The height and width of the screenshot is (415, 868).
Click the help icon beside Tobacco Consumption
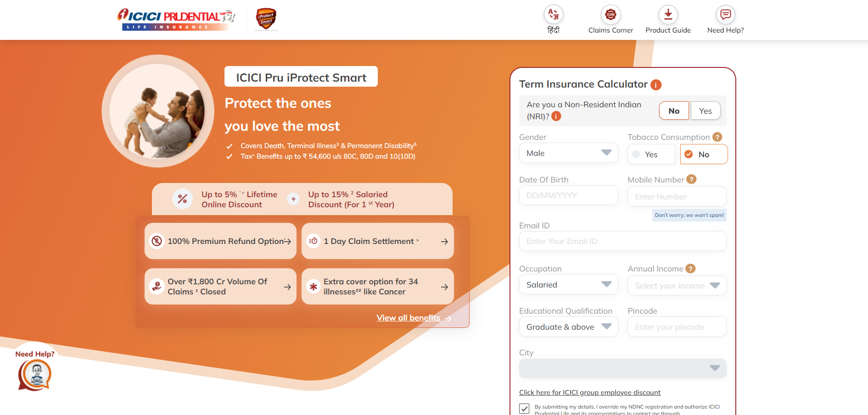[x=717, y=137]
